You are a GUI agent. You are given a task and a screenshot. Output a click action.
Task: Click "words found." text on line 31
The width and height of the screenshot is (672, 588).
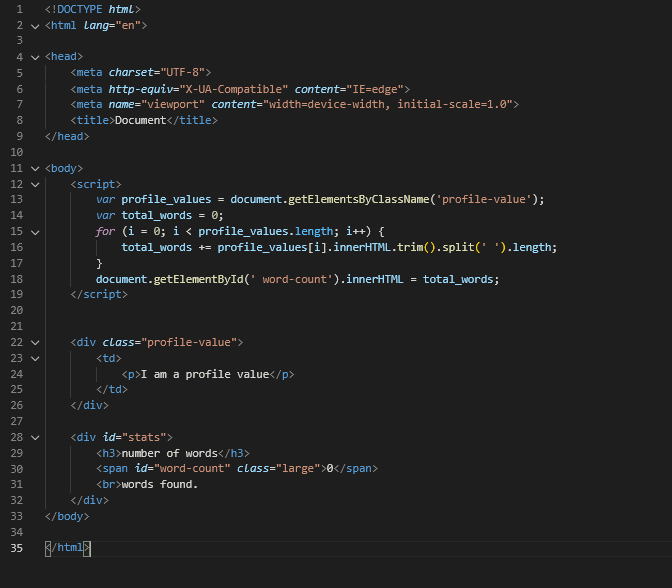click(160, 485)
